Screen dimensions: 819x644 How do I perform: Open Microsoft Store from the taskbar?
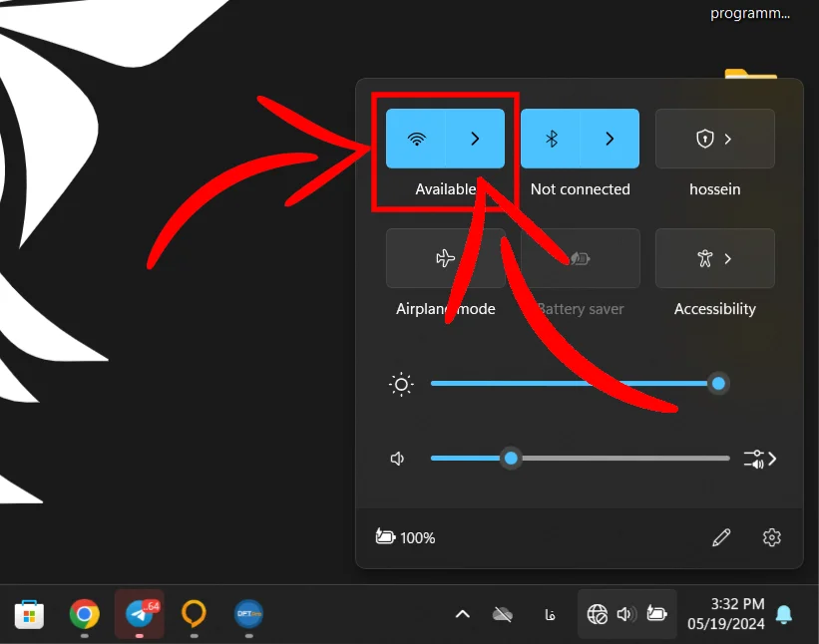pos(29,614)
